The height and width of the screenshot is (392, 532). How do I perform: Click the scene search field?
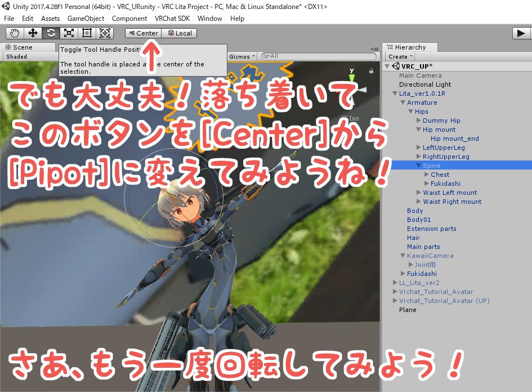[319, 56]
